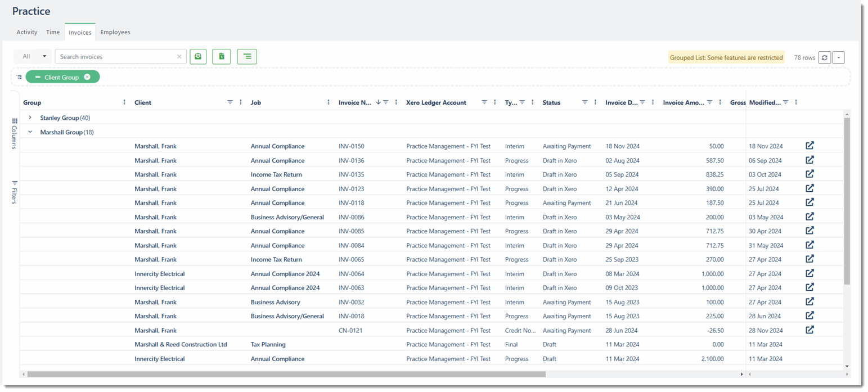Open the dropdown beside the refresh button
868x392 pixels.
click(839, 57)
